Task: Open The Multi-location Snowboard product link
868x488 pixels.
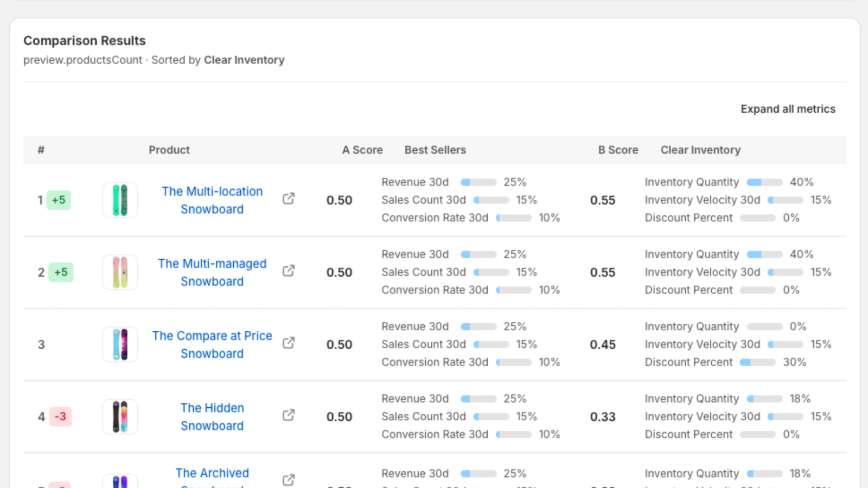Action: coord(212,200)
